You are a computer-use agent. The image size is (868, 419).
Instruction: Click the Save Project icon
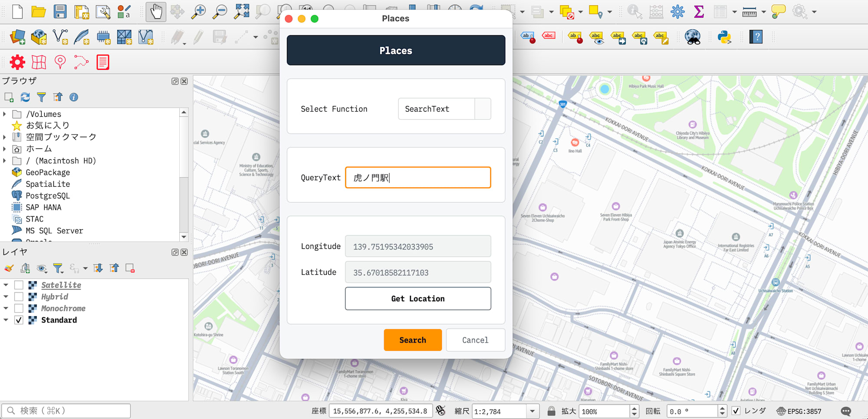click(60, 12)
